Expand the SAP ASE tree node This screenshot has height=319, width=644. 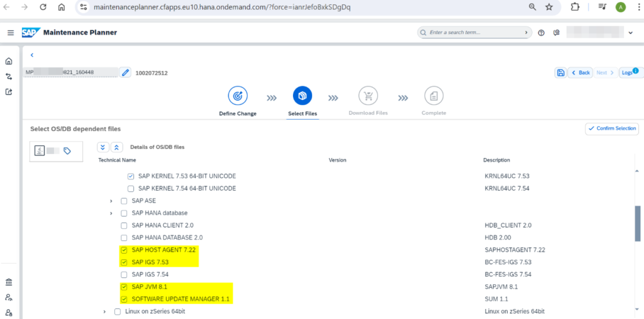(x=111, y=201)
